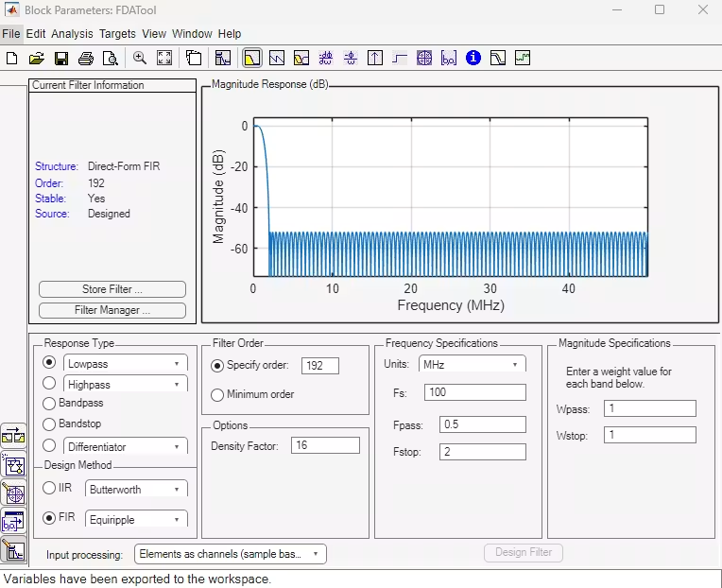Image resolution: width=722 pixels, height=588 pixels.
Task: Expand the Differentiator type dropdown
Action: click(126, 446)
